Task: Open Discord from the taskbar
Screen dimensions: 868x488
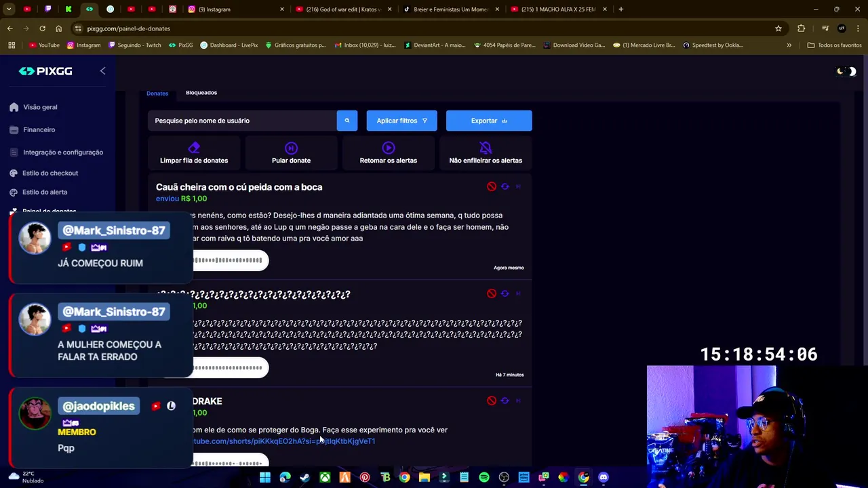Action: [604, 477]
